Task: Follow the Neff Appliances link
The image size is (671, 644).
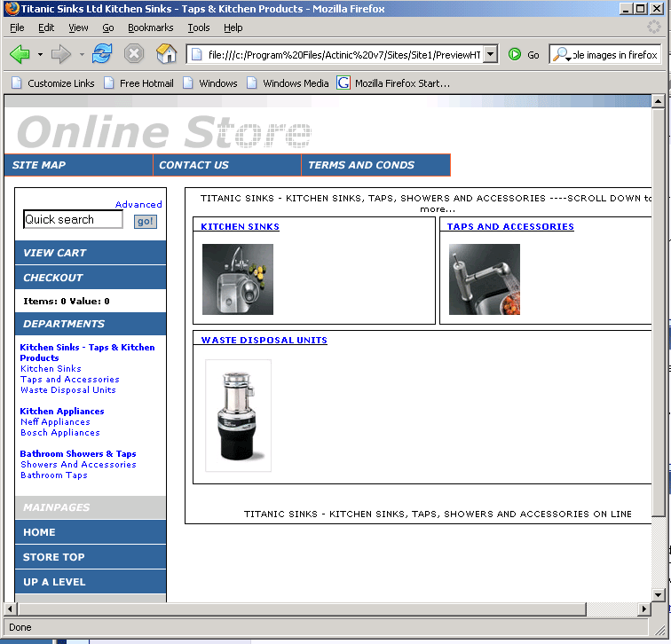Action: pyautogui.click(x=55, y=422)
